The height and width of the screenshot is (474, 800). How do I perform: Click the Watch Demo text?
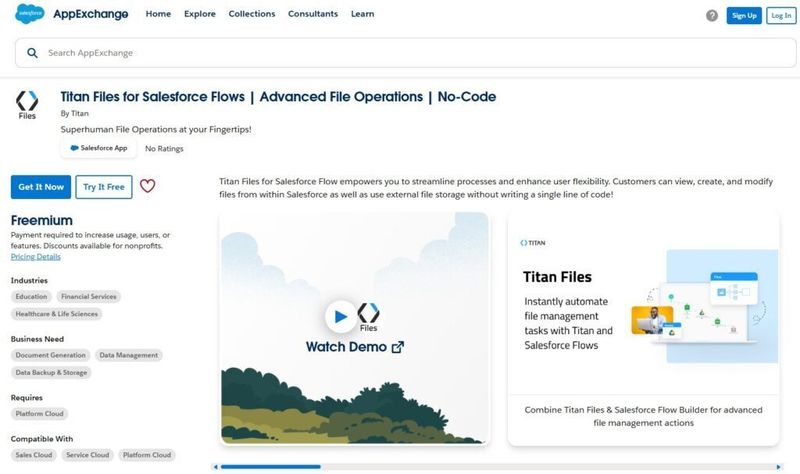[346, 347]
